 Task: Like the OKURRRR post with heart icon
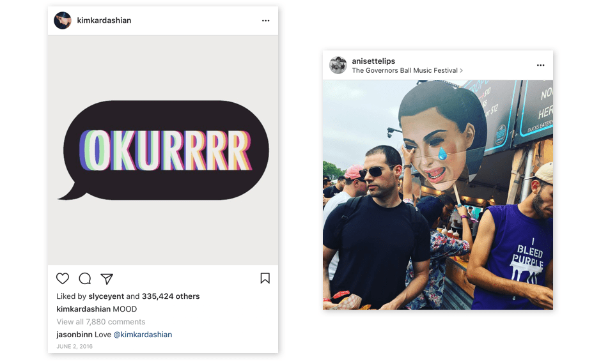[63, 278]
